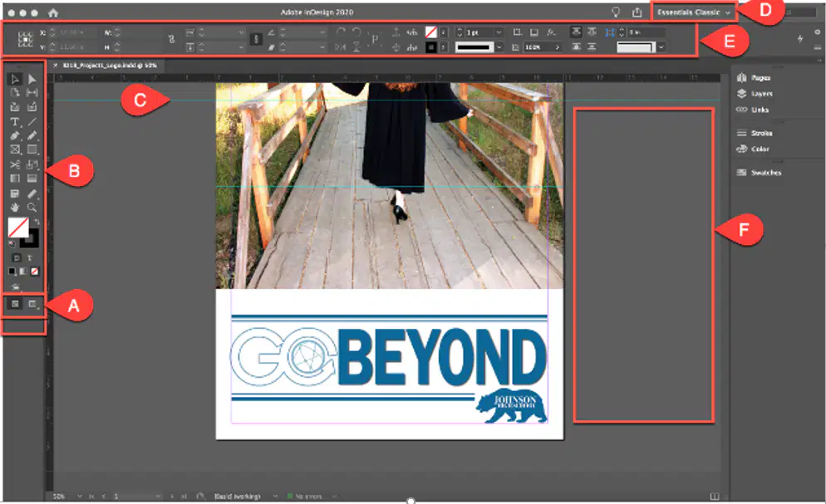
Task: Click Apply None button in toolbox
Action: tap(35, 272)
